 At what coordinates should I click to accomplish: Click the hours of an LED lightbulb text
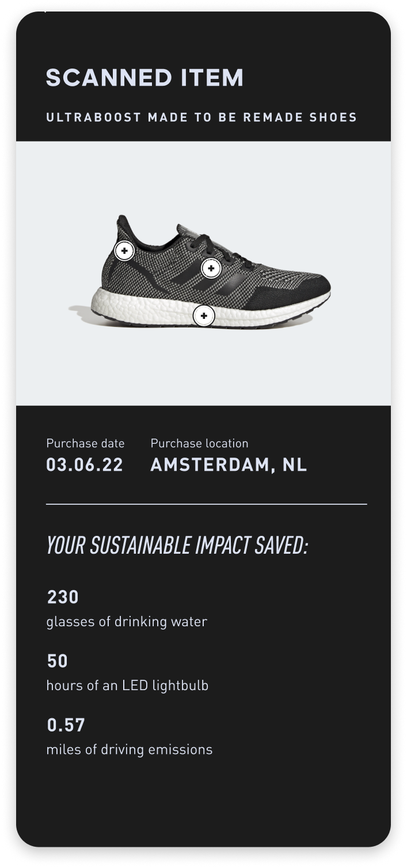(x=127, y=686)
